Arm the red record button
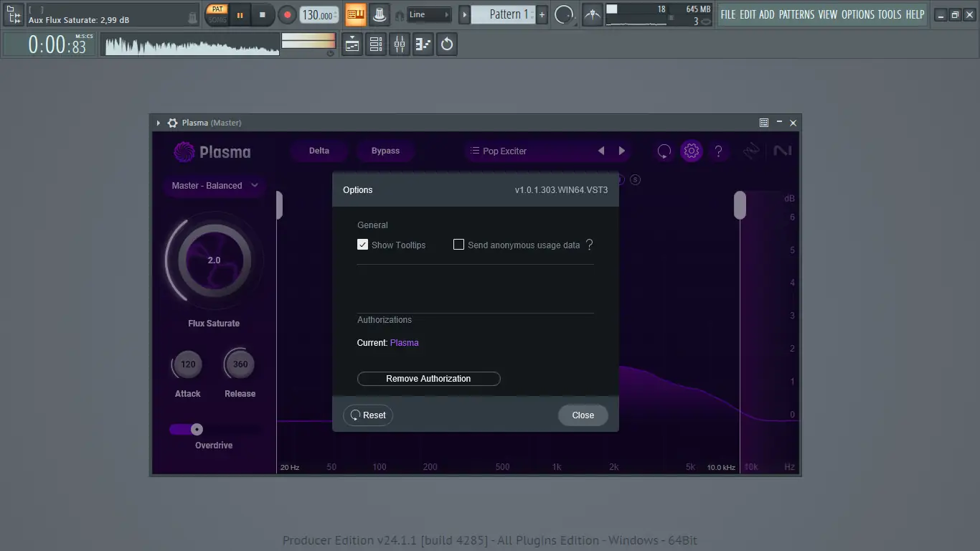Screen dimensions: 980x551 click(x=287, y=14)
